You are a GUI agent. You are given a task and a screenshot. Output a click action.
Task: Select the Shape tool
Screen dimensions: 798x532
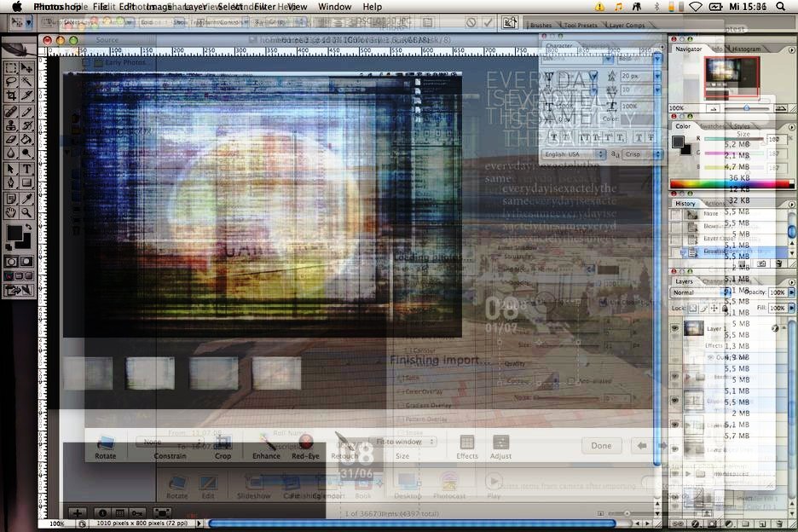pos(26,182)
